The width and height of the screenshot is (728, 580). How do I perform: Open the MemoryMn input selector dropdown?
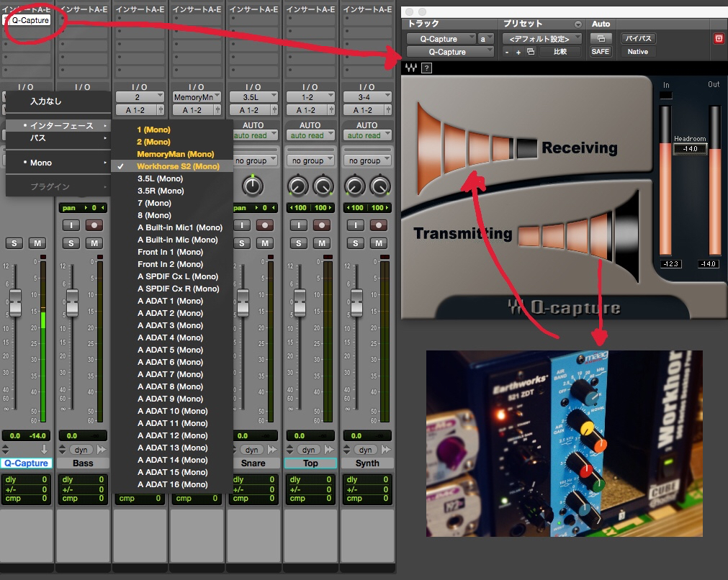coord(197,97)
